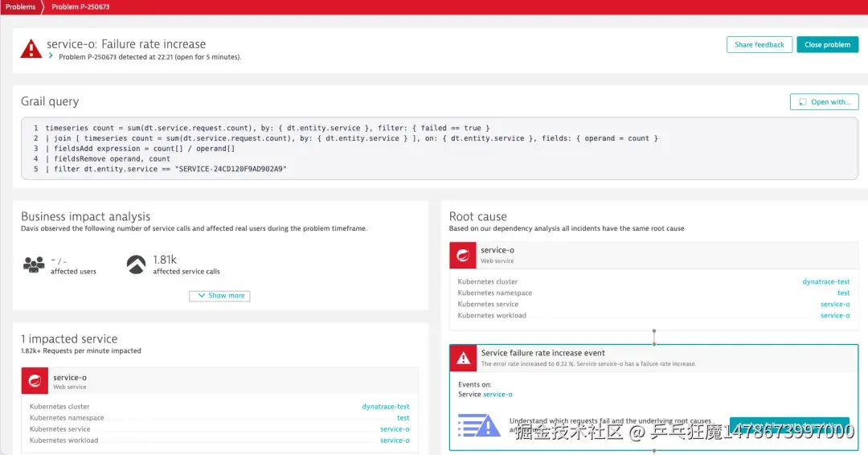Image resolution: width=868 pixels, height=455 pixels.
Task: Click Close problem button
Action: point(827,45)
